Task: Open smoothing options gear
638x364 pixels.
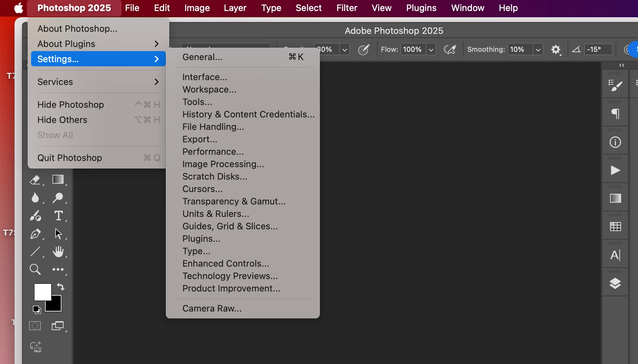Action: click(x=556, y=49)
